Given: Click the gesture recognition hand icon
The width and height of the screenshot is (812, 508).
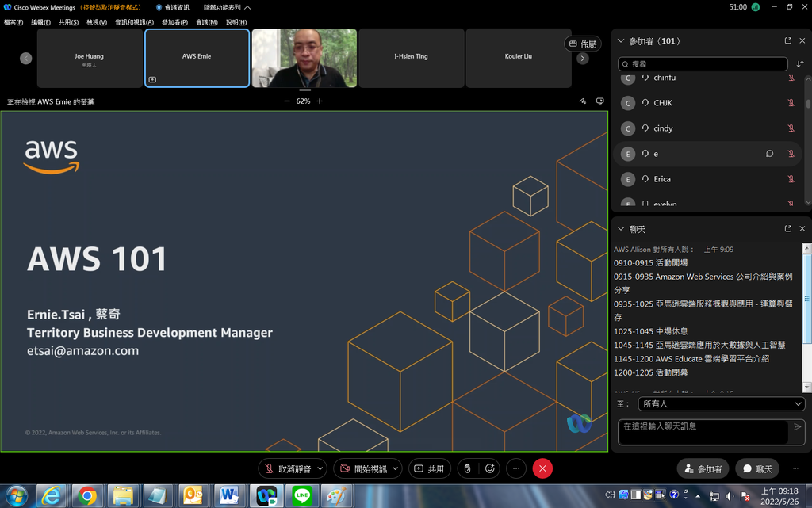Looking at the screenshot, I should click(467, 468).
